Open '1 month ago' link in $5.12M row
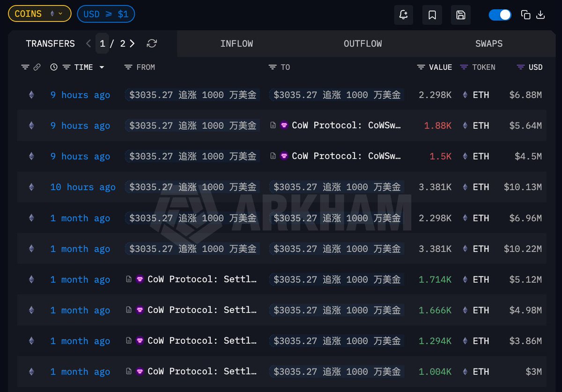Screen dimensions: 562x392 click(x=80, y=280)
